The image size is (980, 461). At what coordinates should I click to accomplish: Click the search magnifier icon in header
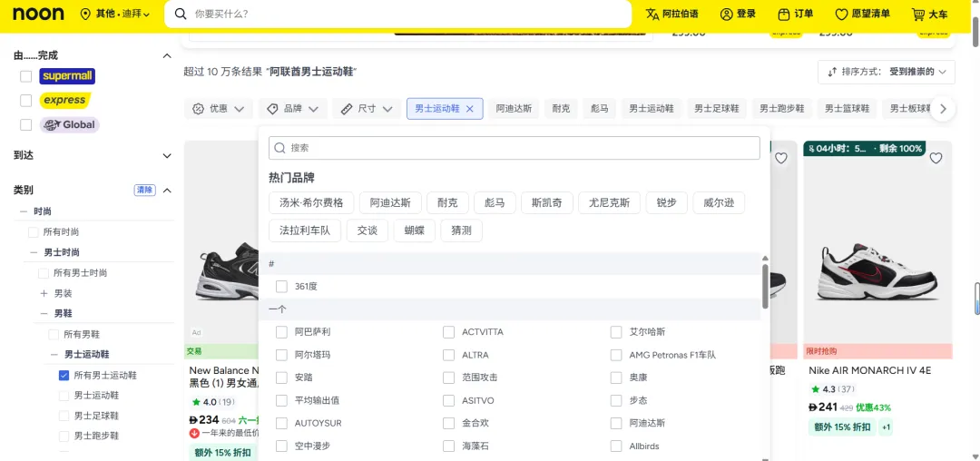tap(181, 14)
